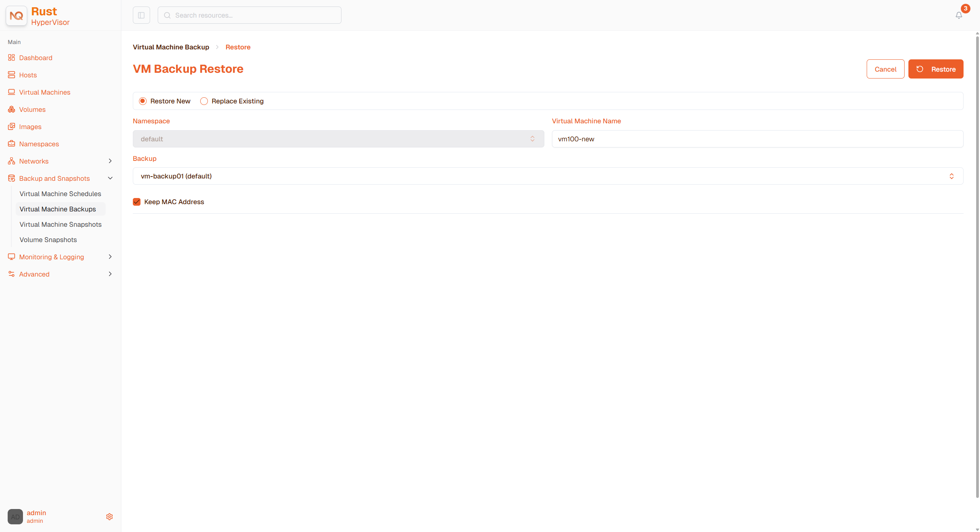The image size is (980, 532).
Task: Open Namespaces in the sidebar
Action: (x=39, y=144)
